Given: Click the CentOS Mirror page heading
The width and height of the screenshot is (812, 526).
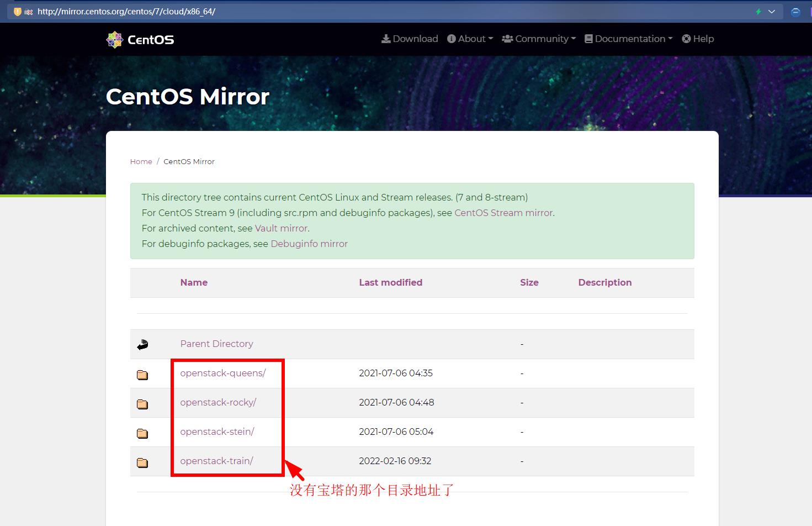Looking at the screenshot, I should pyautogui.click(x=188, y=97).
